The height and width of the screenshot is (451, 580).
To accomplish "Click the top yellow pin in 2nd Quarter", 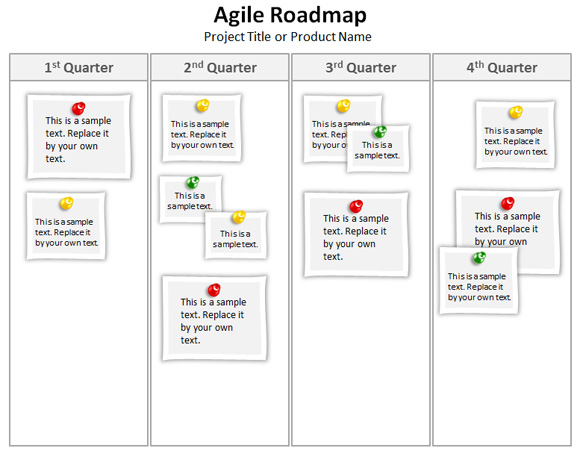I will click(x=203, y=105).
